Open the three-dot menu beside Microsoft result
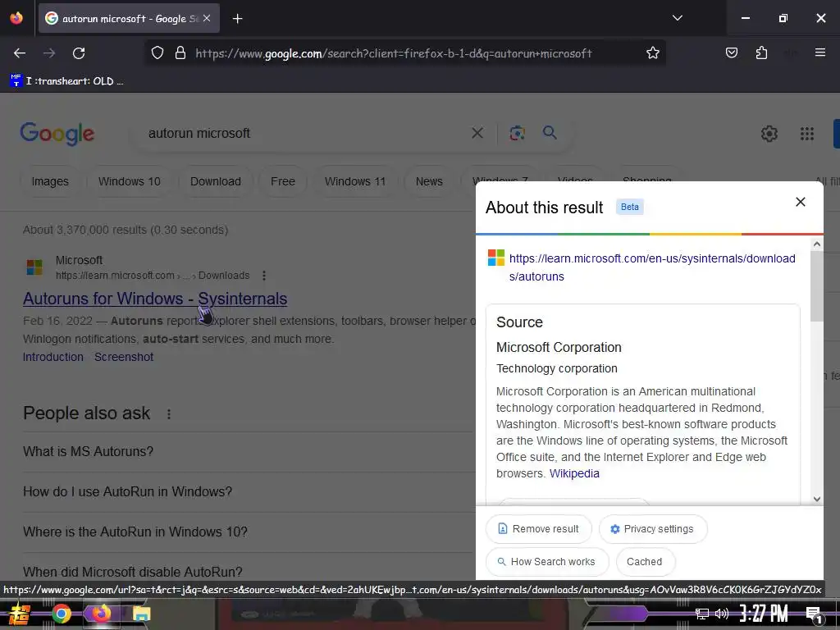 (263, 276)
